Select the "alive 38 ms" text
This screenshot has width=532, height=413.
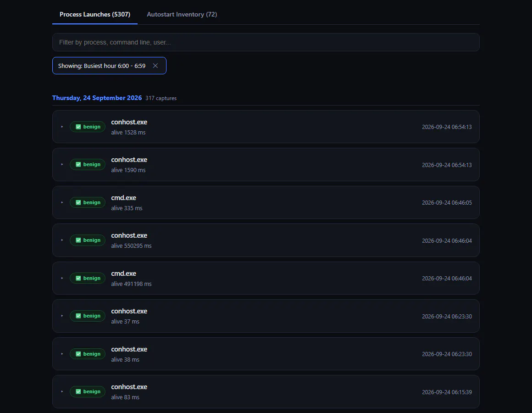click(125, 360)
